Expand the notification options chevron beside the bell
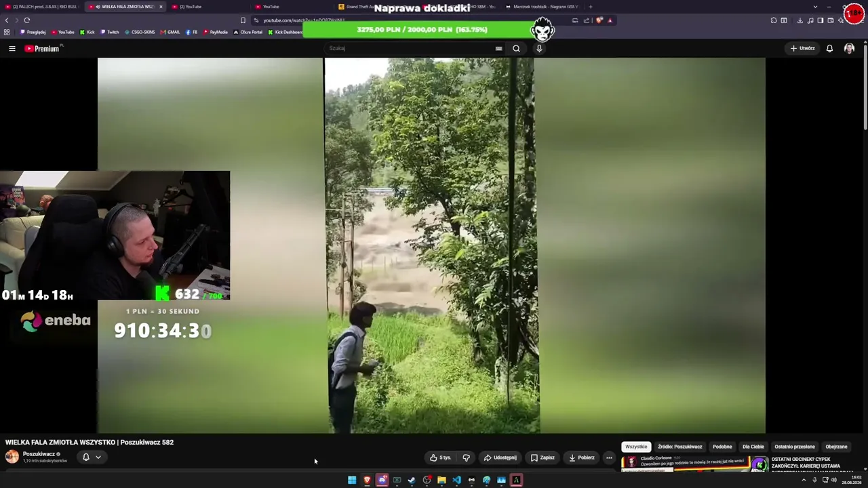This screenshot has width=868, height=488. pyautogui.click(x=98, y=457)
